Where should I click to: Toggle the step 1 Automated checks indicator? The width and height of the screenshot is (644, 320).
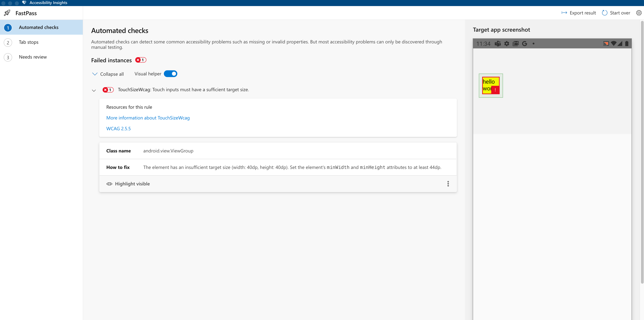tap(8, 27)
